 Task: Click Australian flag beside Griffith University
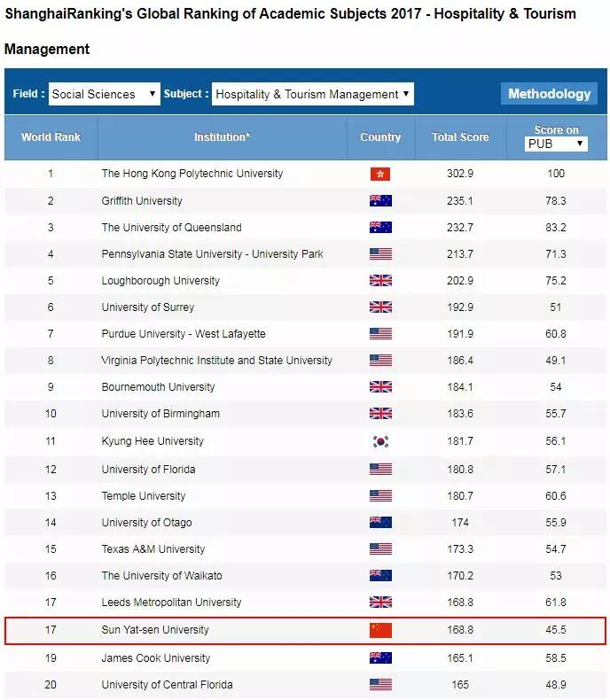click(380, 201)
